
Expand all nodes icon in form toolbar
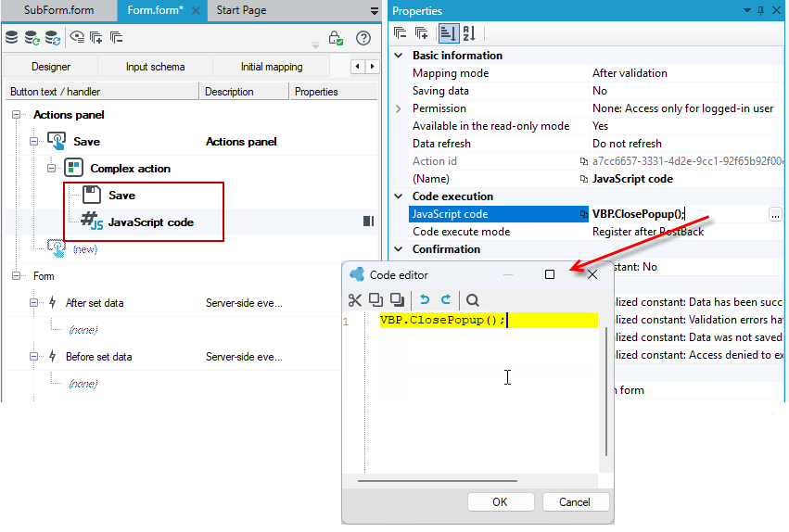[x=96, y=37]
